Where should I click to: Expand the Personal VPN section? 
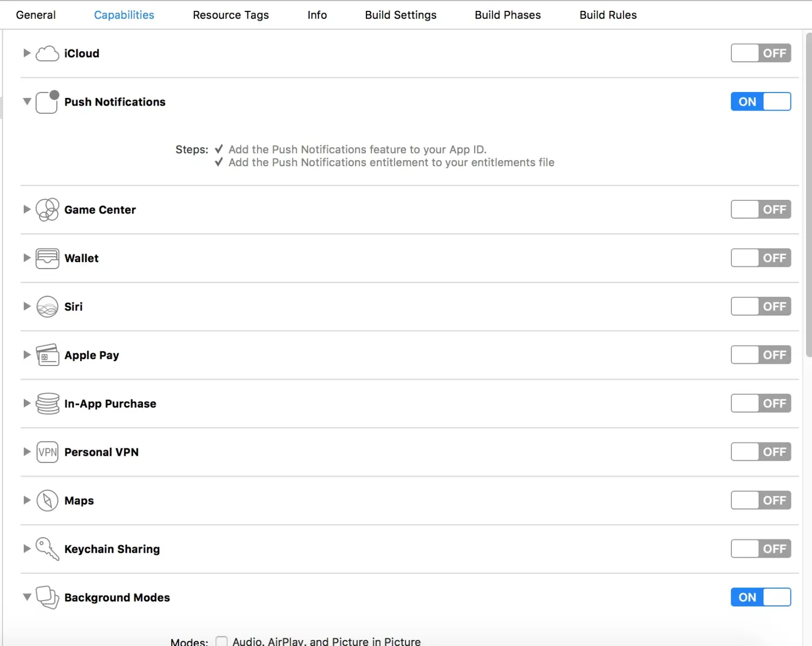click(x=27, y=452)
